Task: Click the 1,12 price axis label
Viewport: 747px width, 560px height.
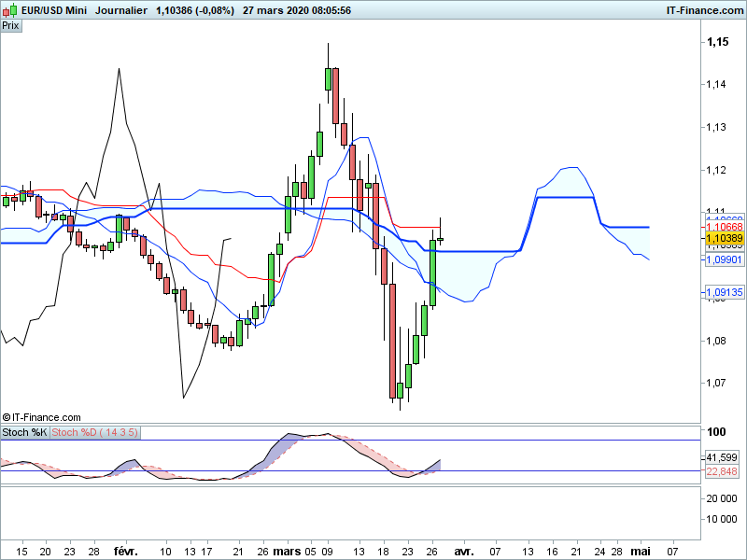Action: click(716, 170)
